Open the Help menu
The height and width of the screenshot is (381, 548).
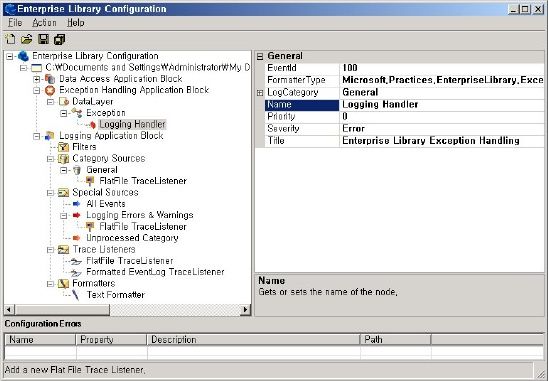[x=75, y=23]
